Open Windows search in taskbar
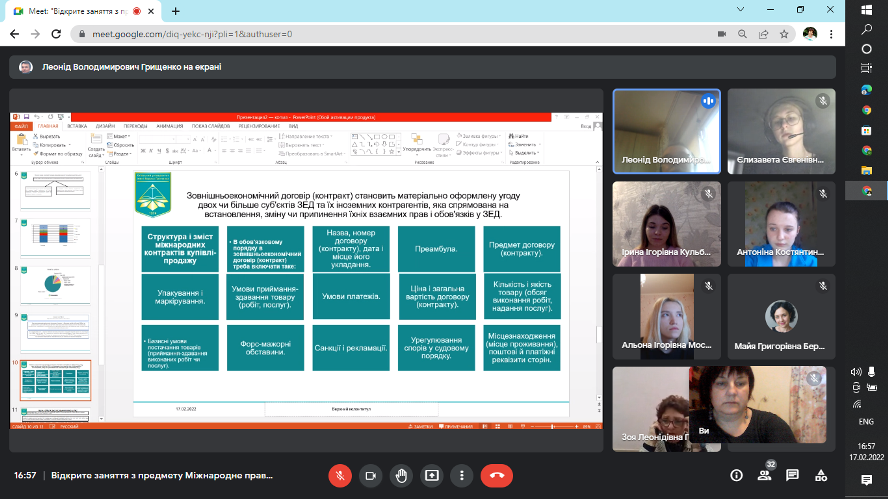This screenshot has width=888, height=499. [866, 29]
